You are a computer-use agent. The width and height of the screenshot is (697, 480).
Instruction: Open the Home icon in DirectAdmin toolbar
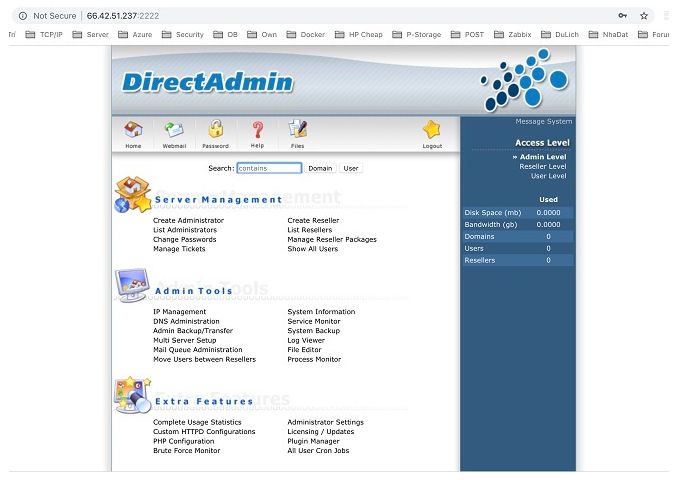point(133,129)
